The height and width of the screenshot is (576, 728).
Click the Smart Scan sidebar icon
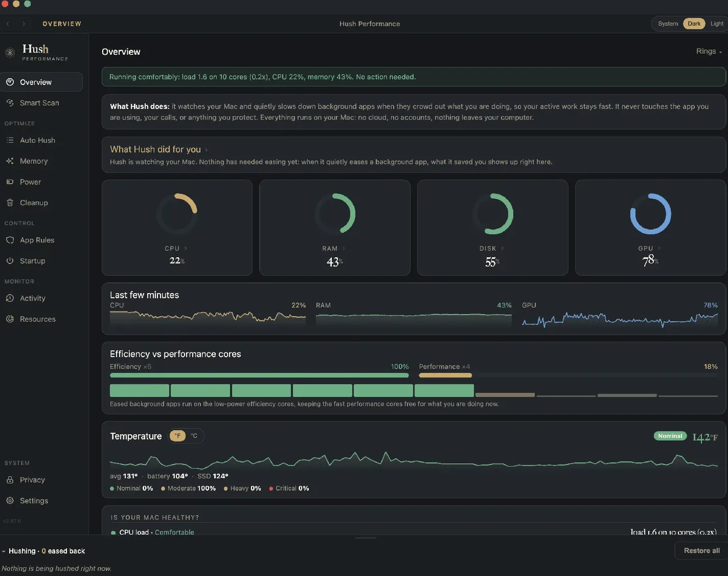[x=10, y=103]
